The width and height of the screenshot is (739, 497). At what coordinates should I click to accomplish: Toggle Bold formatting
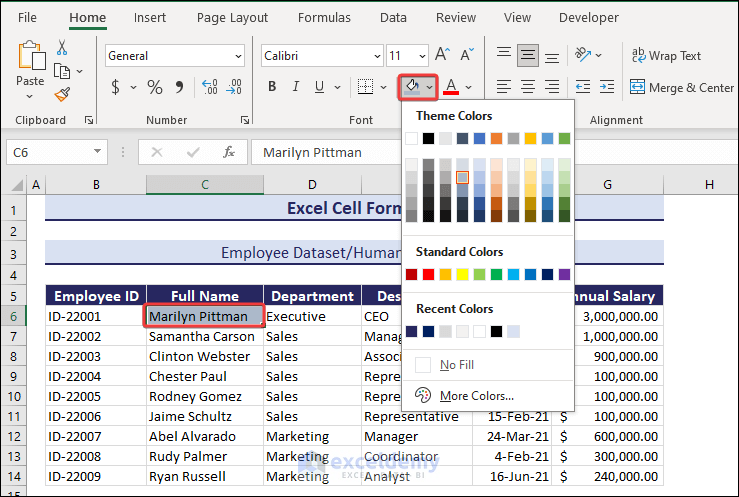(x=272, y=87)
